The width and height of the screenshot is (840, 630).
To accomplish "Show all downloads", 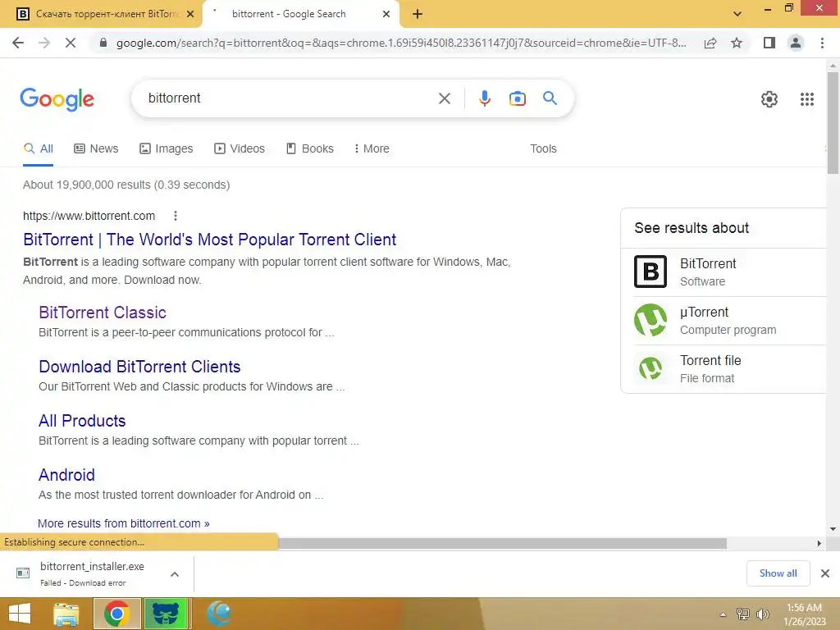I will [x=778, y=573].
